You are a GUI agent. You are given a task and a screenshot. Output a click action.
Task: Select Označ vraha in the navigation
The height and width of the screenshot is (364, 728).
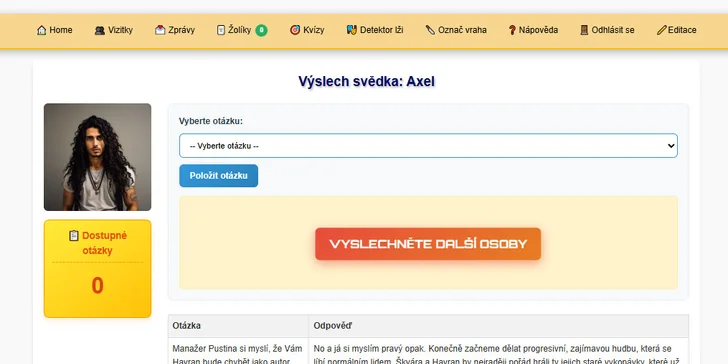[x=456, y=30]
